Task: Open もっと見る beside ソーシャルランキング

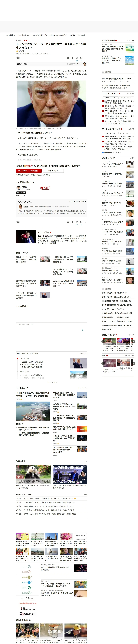Action: click(x=131, y=129)
